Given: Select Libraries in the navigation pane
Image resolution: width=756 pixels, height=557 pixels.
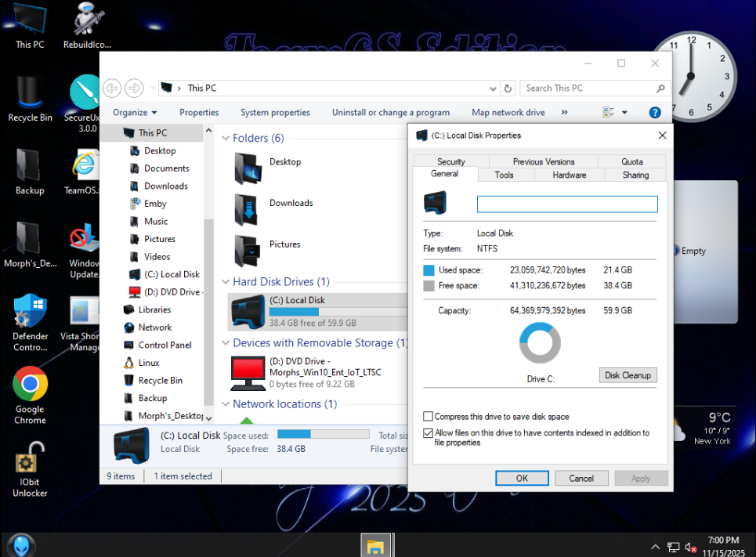Looking at the screenshot, I should click(x=154, y=309).
